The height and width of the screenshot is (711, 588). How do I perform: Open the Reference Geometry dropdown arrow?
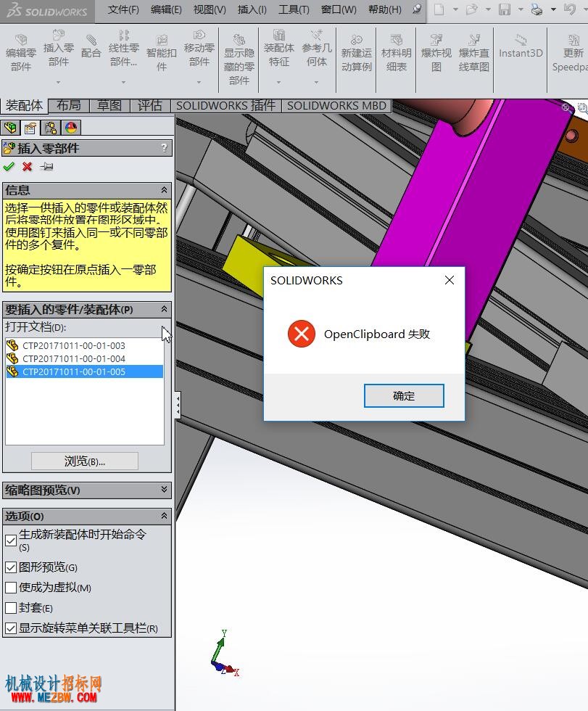(317, 82)
